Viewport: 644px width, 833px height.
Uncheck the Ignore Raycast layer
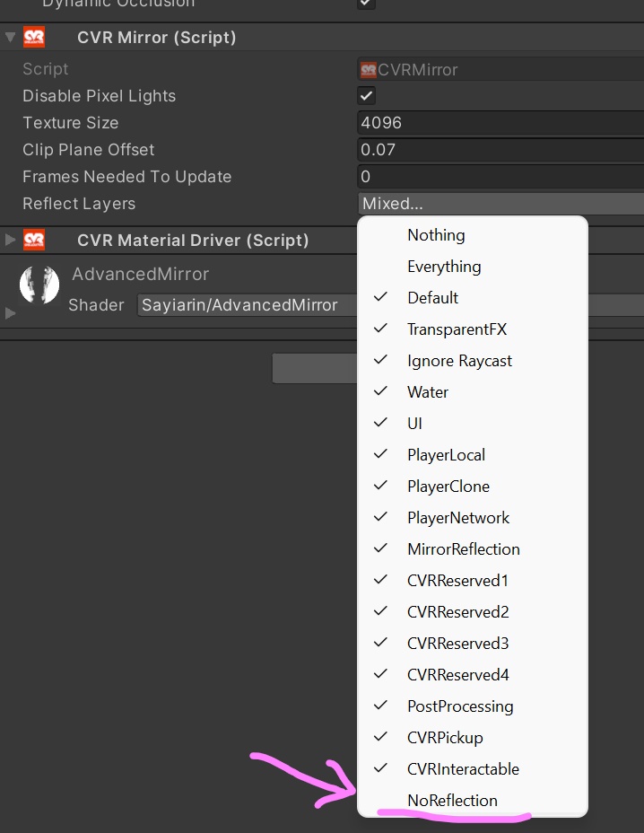click(x=473, y=360)
